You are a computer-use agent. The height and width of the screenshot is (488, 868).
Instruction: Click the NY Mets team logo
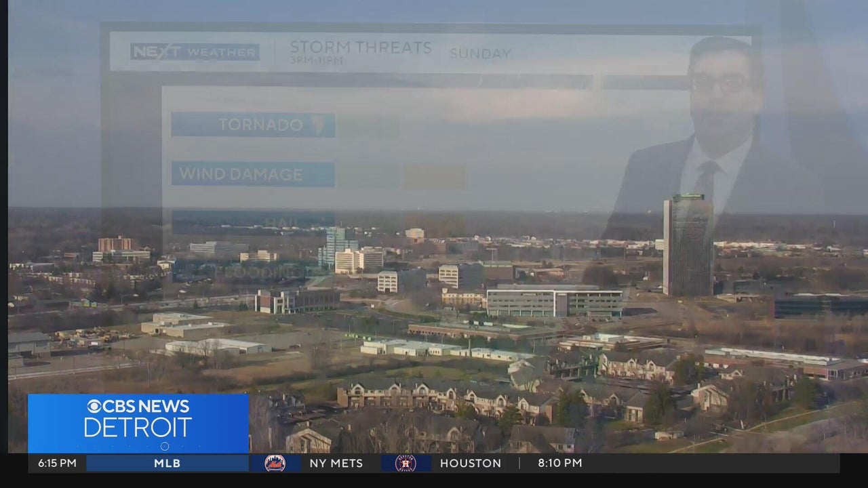(x=275, y=464)
